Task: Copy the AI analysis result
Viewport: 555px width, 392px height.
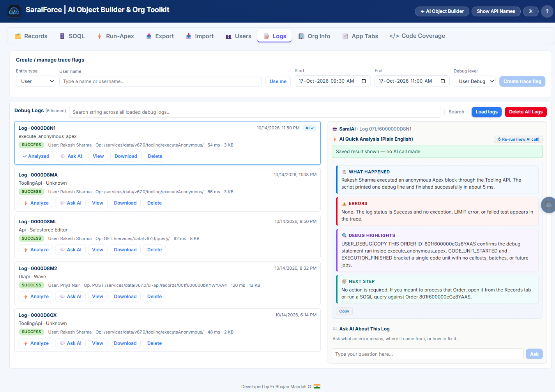Action: click(344, 311)
